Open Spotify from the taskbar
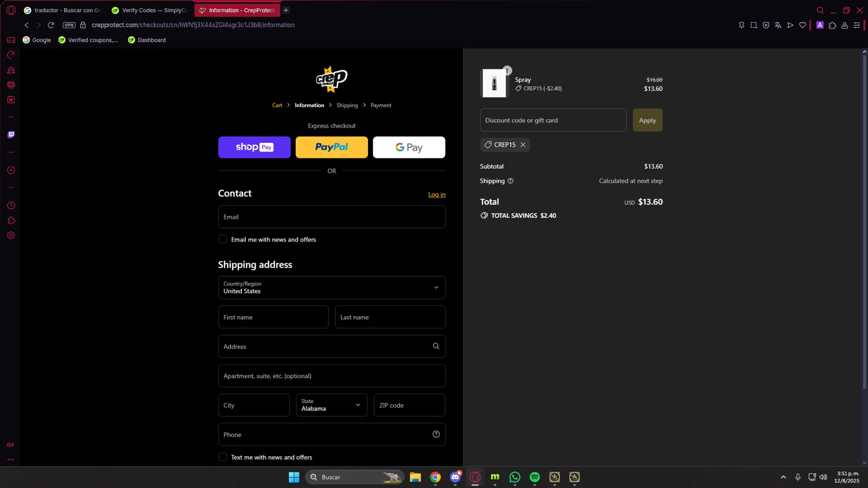The width and height of the screenshot is (868, 488). pos(535,477)
